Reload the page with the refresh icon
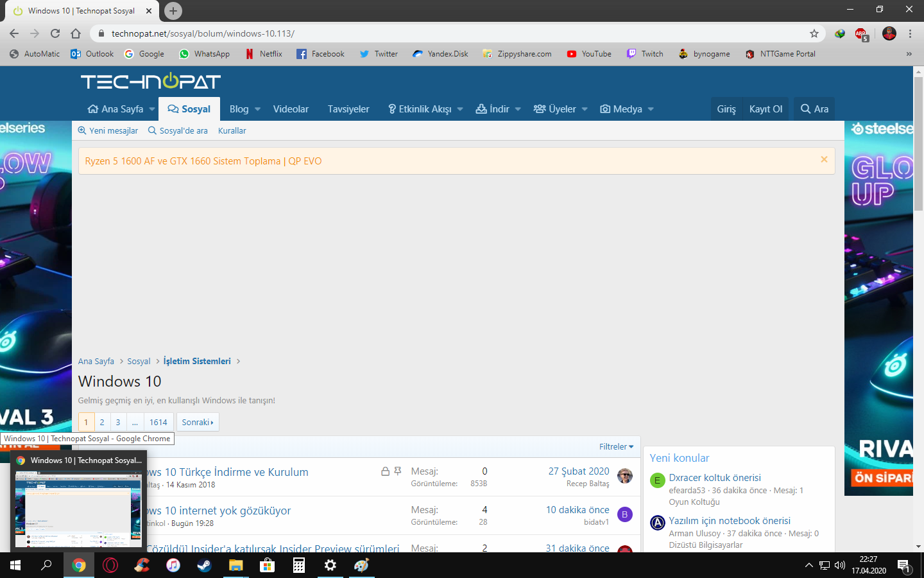 [55, 33]
